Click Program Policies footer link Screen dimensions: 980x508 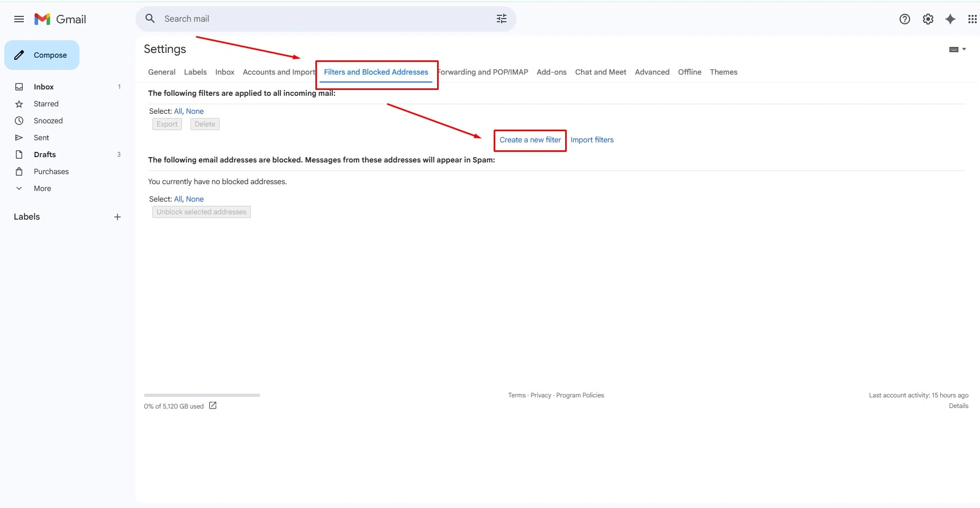(580, 395)
